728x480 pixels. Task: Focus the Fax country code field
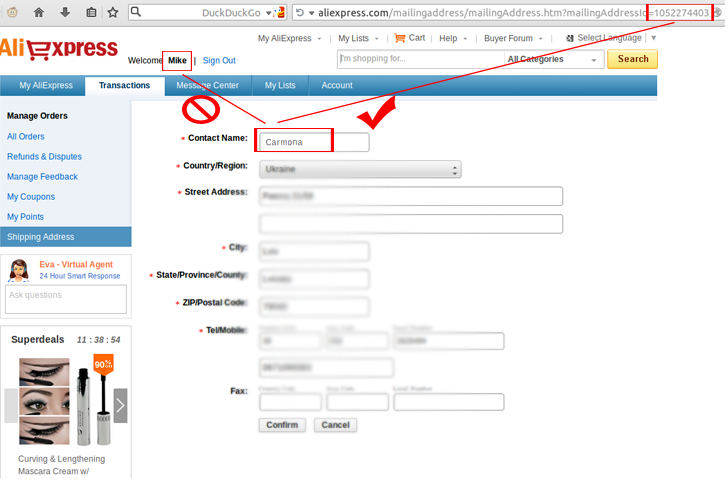pos(290,402)
